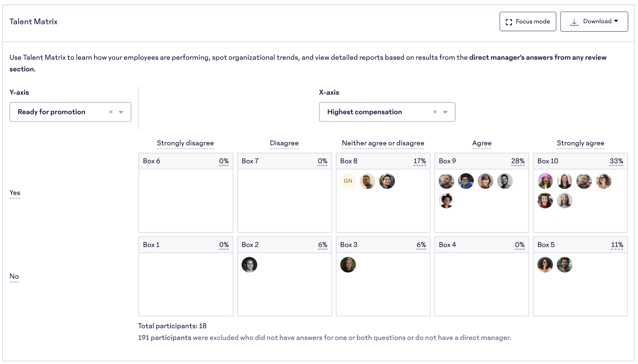The image size is (638, 364).
Task: Click the Focus mode button
Action: point(528,22)
